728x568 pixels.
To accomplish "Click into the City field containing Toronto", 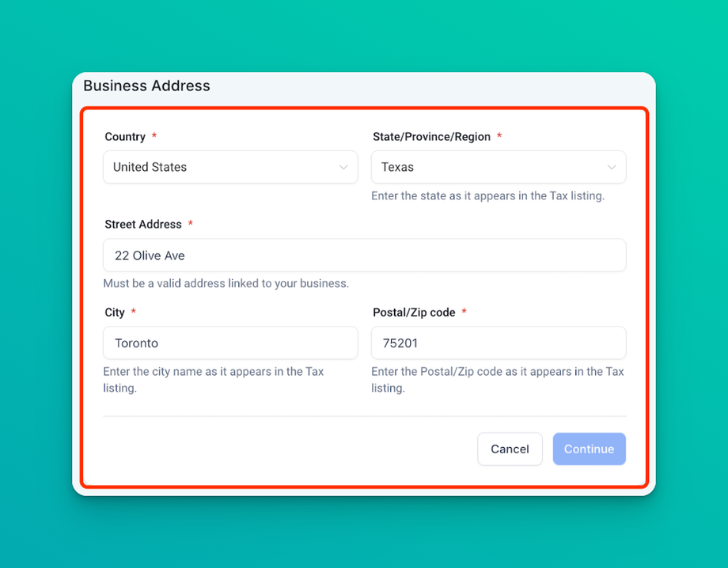I will [230, 343].
